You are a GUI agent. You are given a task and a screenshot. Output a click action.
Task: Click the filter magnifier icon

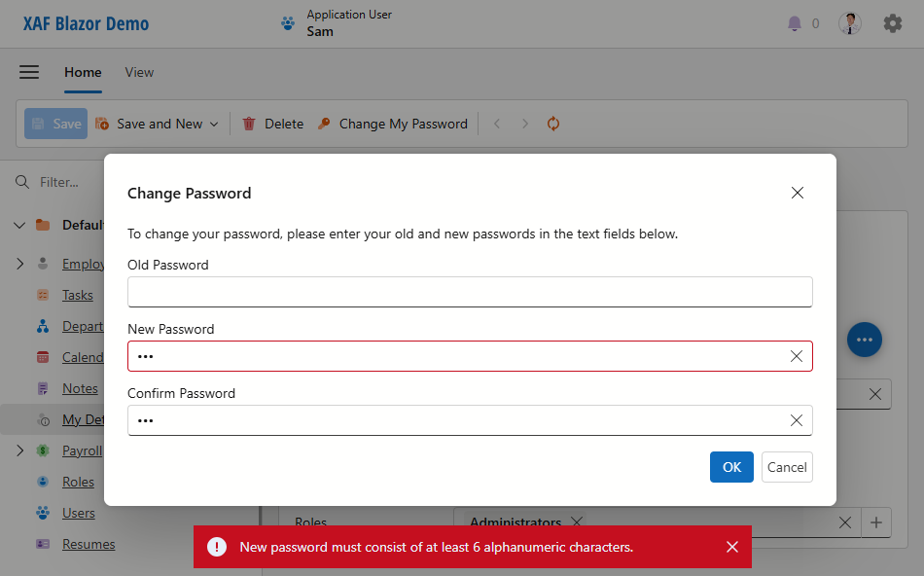tap(21, 182)
